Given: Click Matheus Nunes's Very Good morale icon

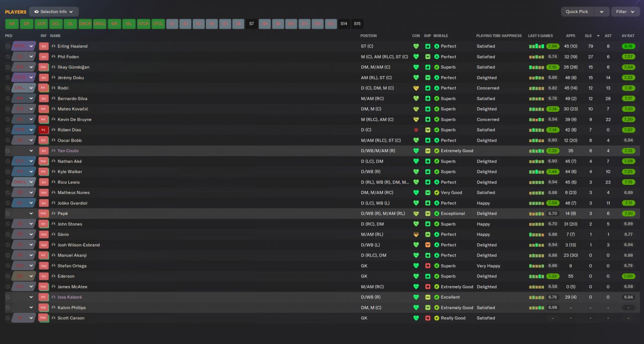Looking at the screenshot, I should pyautogui.click(x=437, y=193).
